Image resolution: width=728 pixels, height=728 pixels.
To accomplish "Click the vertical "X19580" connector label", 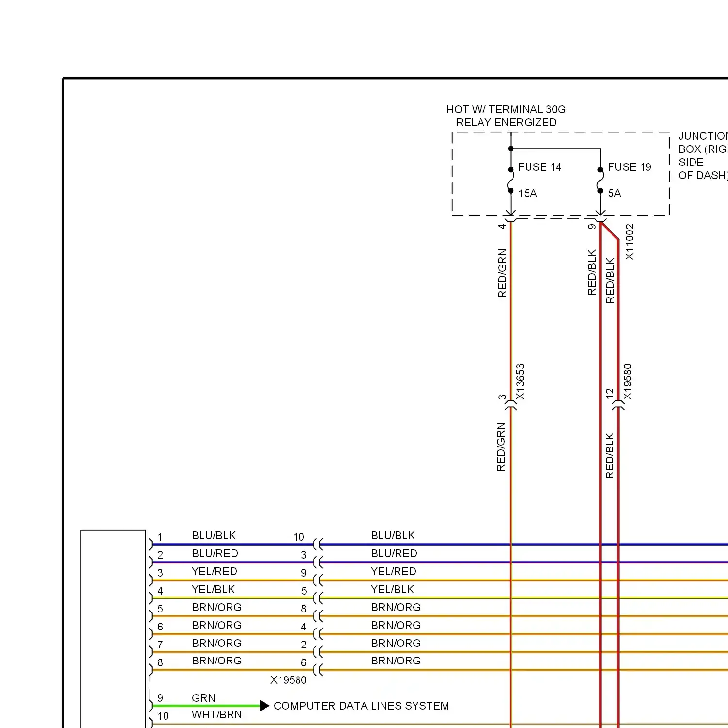I will (628, 382).
